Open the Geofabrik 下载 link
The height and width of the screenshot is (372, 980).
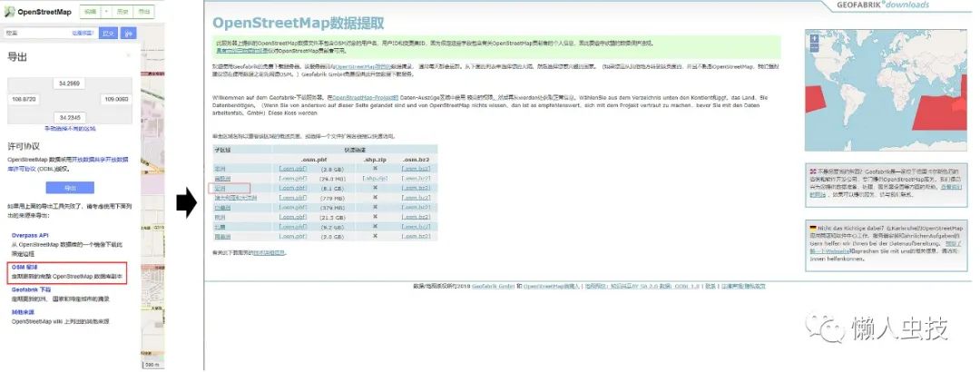click(31, 290)
